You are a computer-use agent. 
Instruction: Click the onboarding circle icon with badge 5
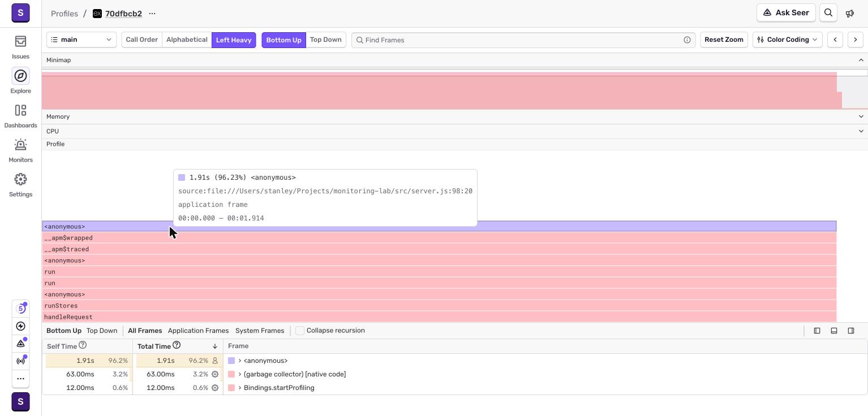tap(21, 309)
